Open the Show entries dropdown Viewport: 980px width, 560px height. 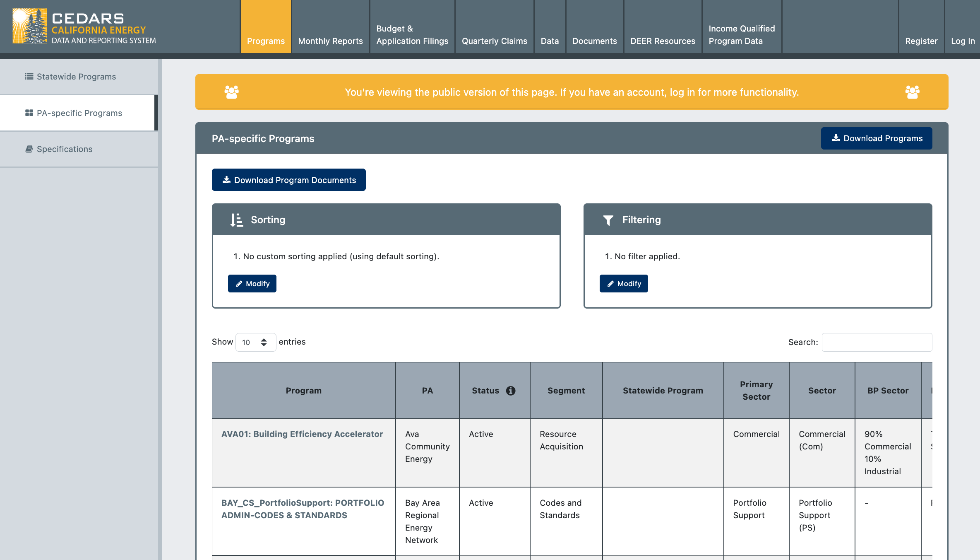256,342
